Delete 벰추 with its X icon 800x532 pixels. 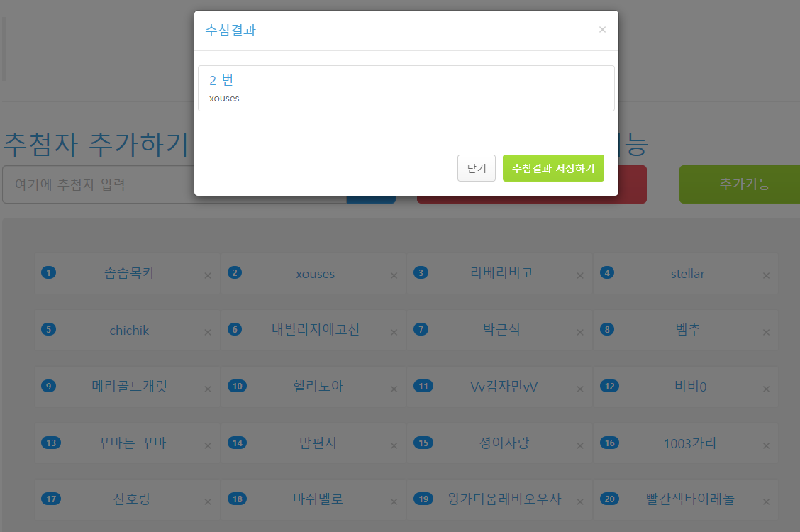(766, 332)
